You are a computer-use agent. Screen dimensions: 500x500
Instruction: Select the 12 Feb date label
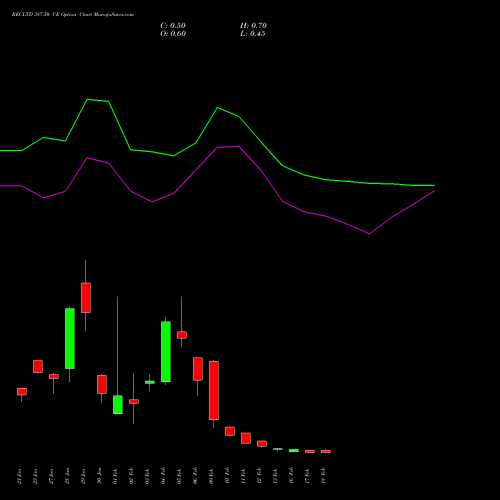coord(259,476)
